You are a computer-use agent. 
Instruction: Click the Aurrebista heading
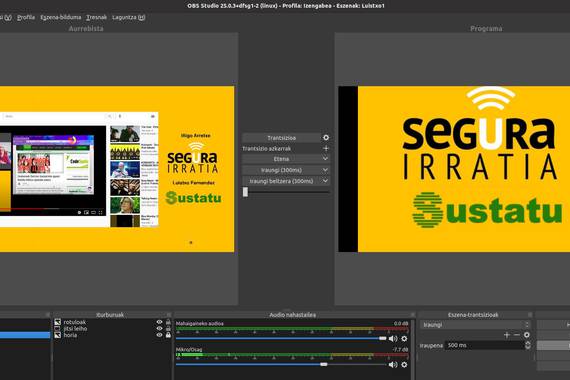[86, 28]
